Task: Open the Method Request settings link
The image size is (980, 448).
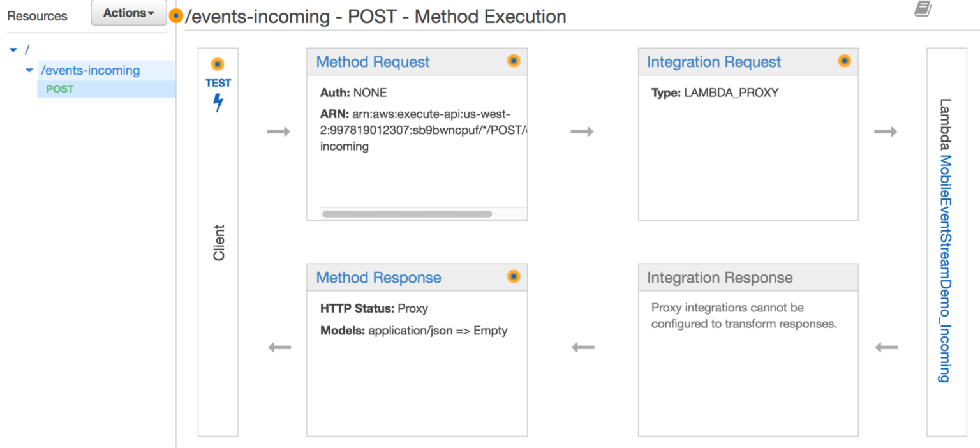Action: [x=373, y=62]
